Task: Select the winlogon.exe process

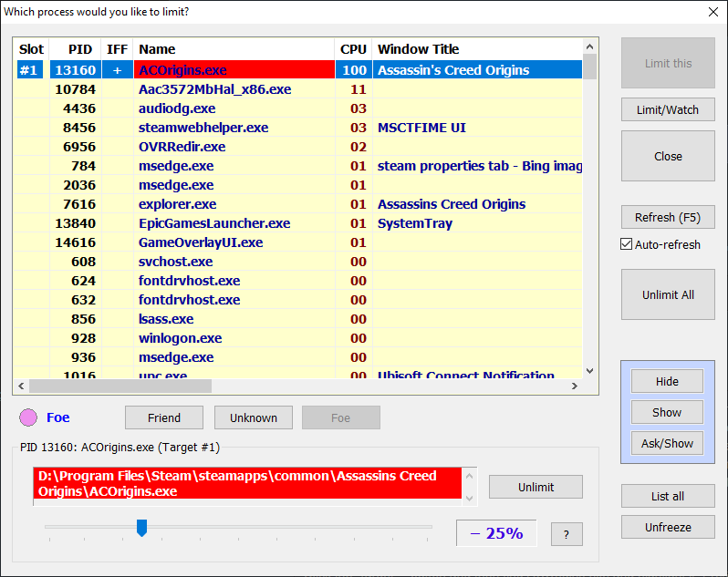Action: coord(297,338)
